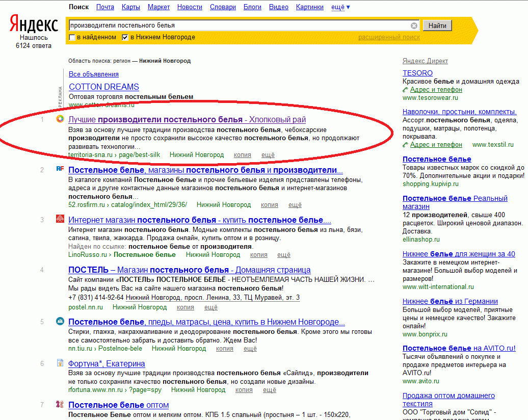The width and height of the screenshot is (528, 420).
Task: Open the Видео service tab
Action: click(278, 7)
